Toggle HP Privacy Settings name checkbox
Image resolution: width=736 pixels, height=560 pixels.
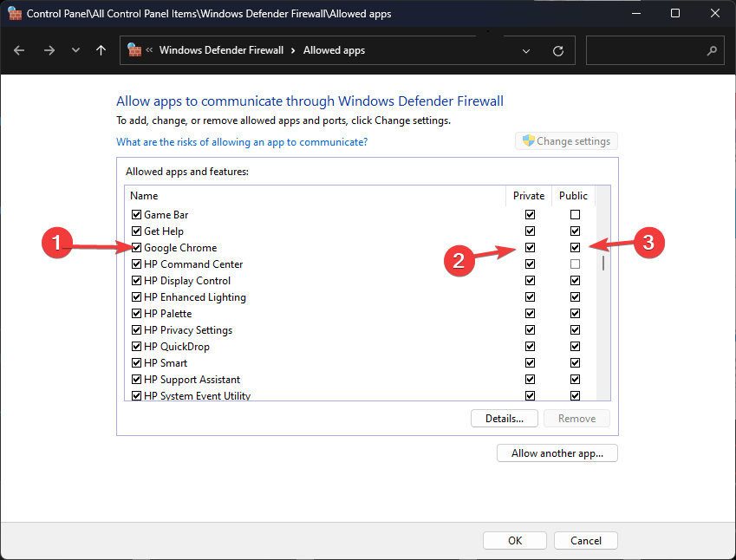click(x=136, y=330)
